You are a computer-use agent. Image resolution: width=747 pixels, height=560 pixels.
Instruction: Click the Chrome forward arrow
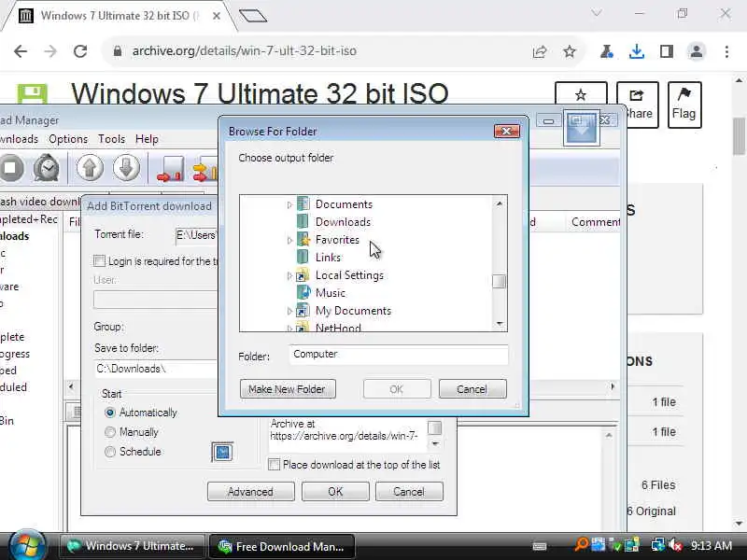coord(50,51)
